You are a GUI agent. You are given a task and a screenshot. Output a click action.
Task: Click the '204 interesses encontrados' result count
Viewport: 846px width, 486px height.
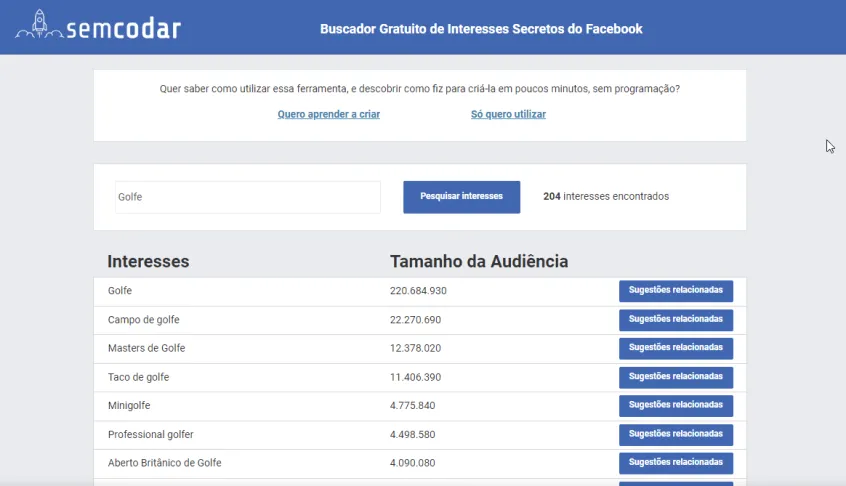click(x=605, y=197)
